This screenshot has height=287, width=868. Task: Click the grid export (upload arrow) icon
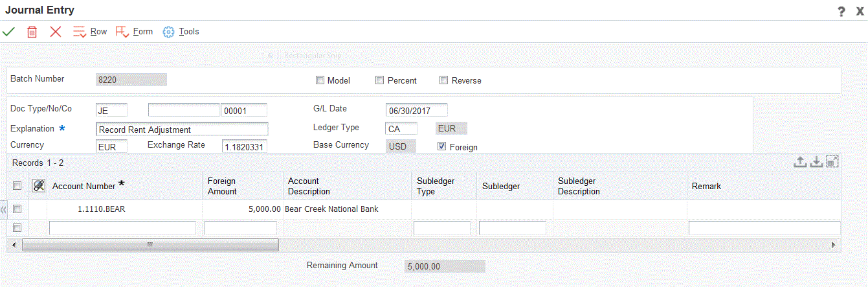[801, 162]
